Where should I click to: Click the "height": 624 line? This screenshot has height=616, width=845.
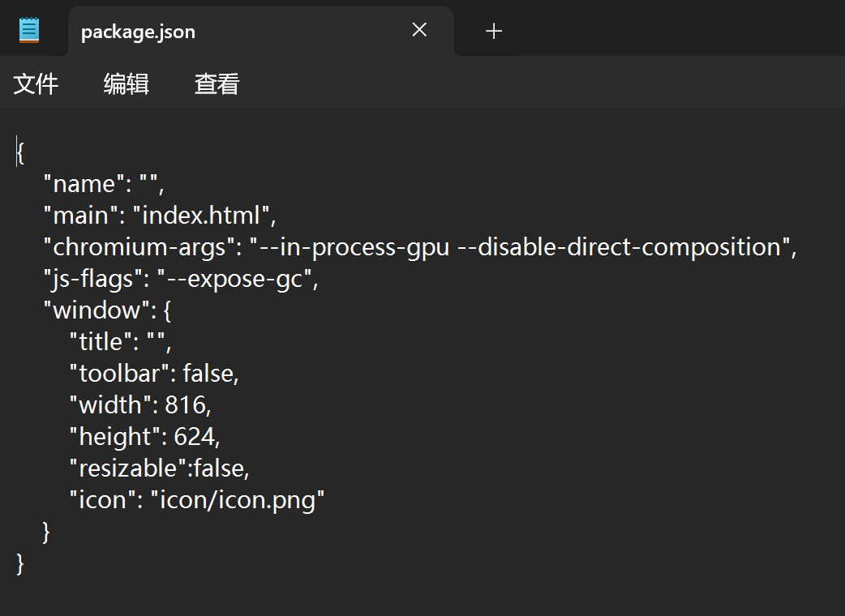pos(145,437)
